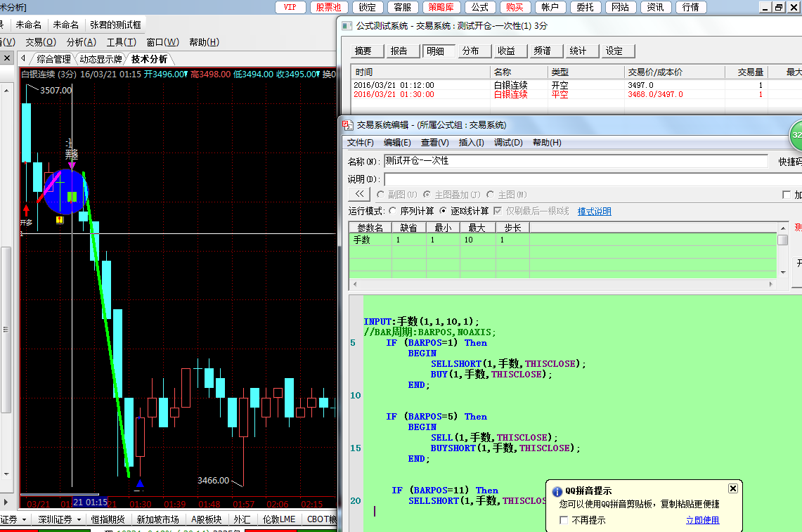Screen dimensions: 802x532
Task: Click the red 开多 arrow on the chart
Action: (26, 210)
